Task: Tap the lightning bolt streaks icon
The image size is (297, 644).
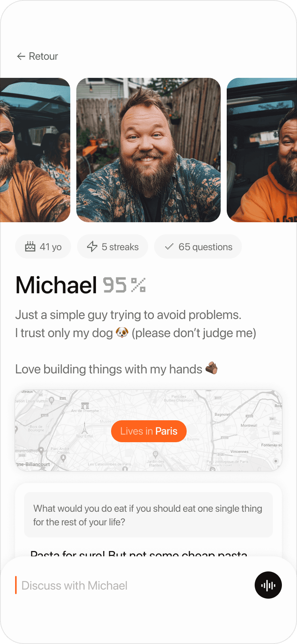Action: coord(92,246)
